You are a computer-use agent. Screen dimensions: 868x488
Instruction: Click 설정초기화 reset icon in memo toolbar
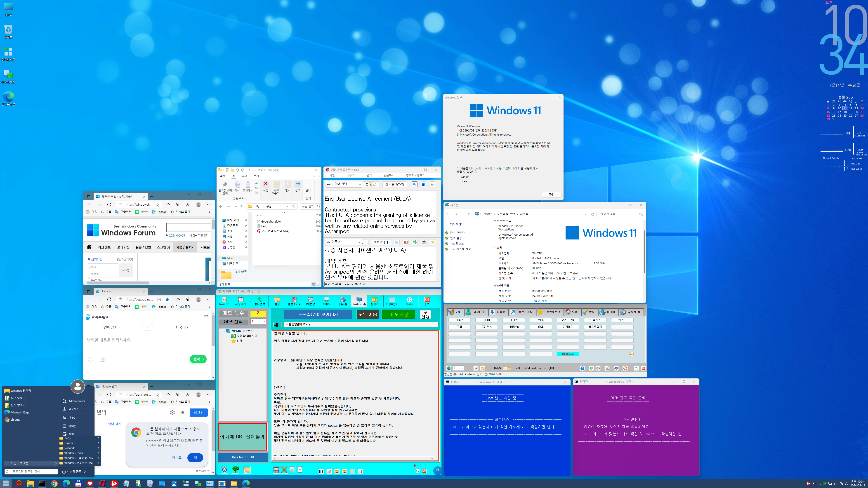(294, 301)
